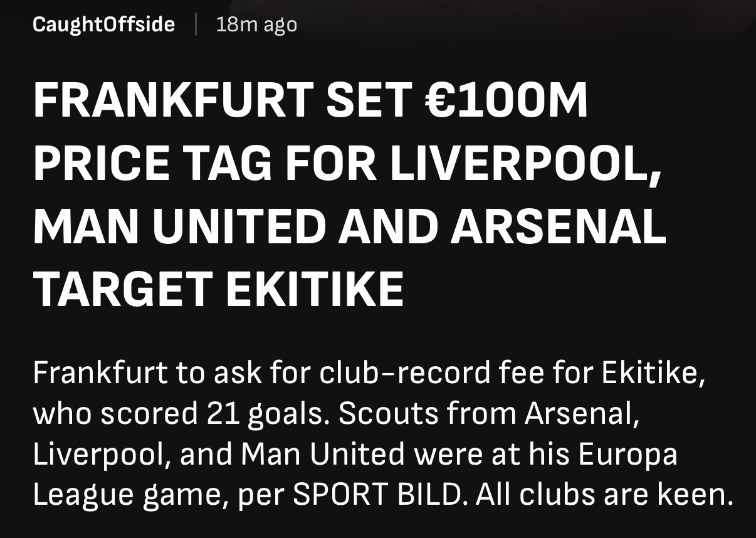Click the sentence All clubs are keen
Viewport: 756px width, 538px height.
tap(604, 495)
